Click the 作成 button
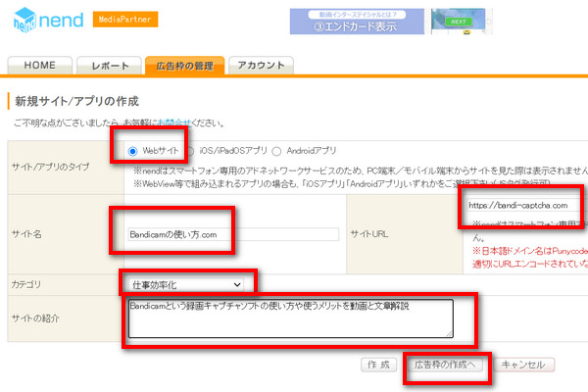588x392 pixels. pyautogui.click(x=378, y=365)
